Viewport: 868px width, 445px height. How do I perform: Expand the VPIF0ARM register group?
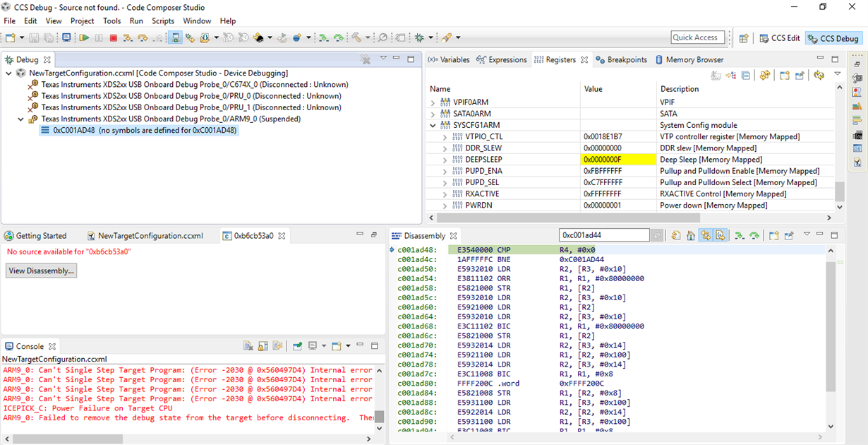pyautogui.click(x=433, y=102)
